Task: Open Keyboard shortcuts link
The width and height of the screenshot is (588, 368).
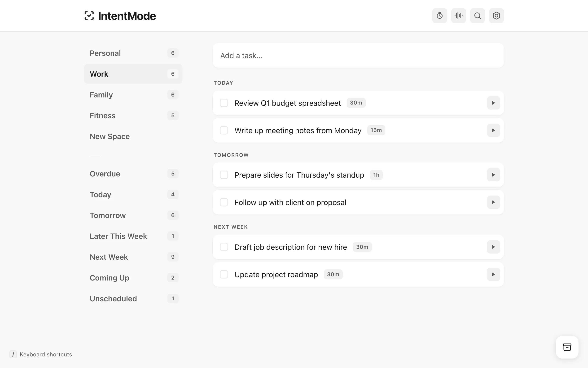Action: click(45, 354)
